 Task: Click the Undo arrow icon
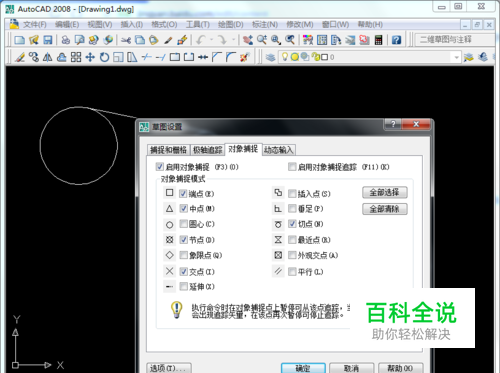coord(200,40)
